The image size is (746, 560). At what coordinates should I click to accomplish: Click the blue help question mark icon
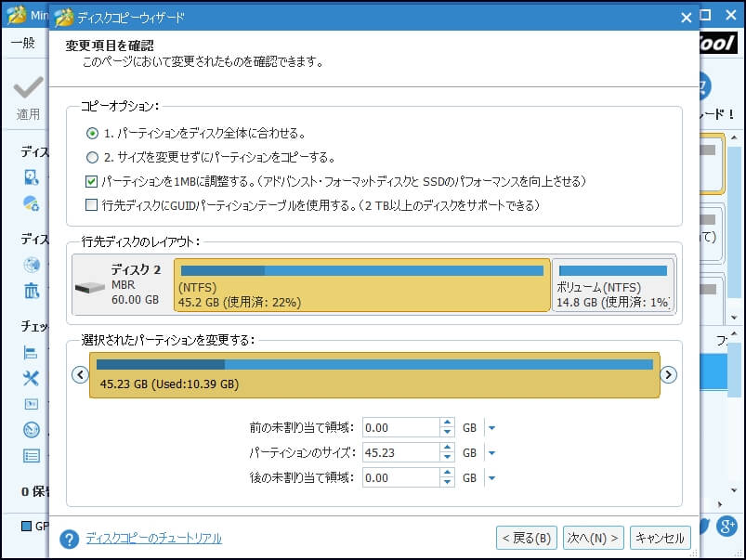(70, 539)
